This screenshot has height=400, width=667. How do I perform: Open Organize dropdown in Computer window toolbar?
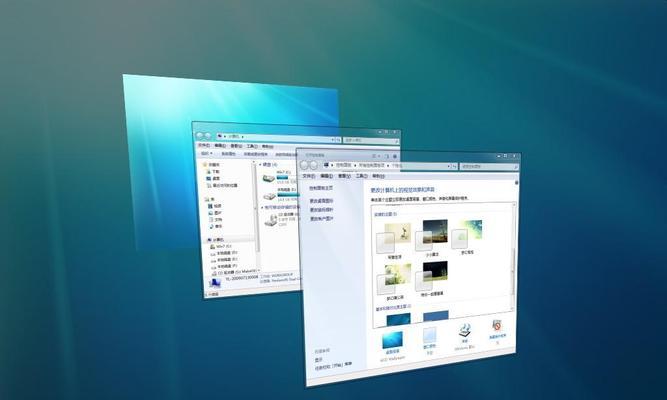click(206, 153)
